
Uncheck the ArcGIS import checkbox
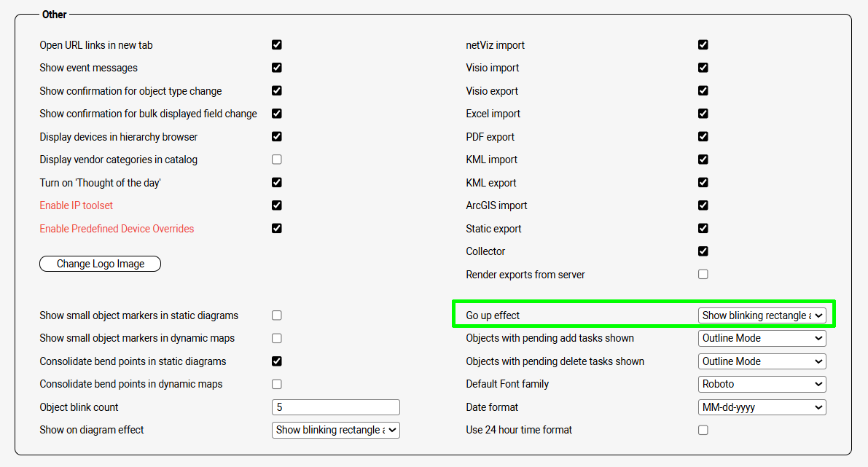[703, 205]
